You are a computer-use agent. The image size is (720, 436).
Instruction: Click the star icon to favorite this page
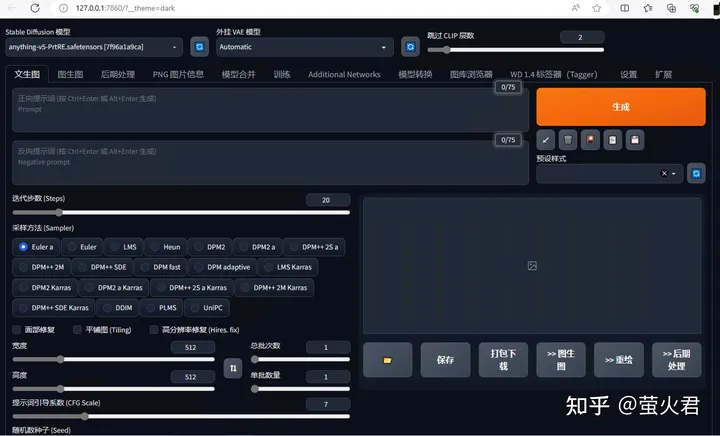[x=596, y=8]
